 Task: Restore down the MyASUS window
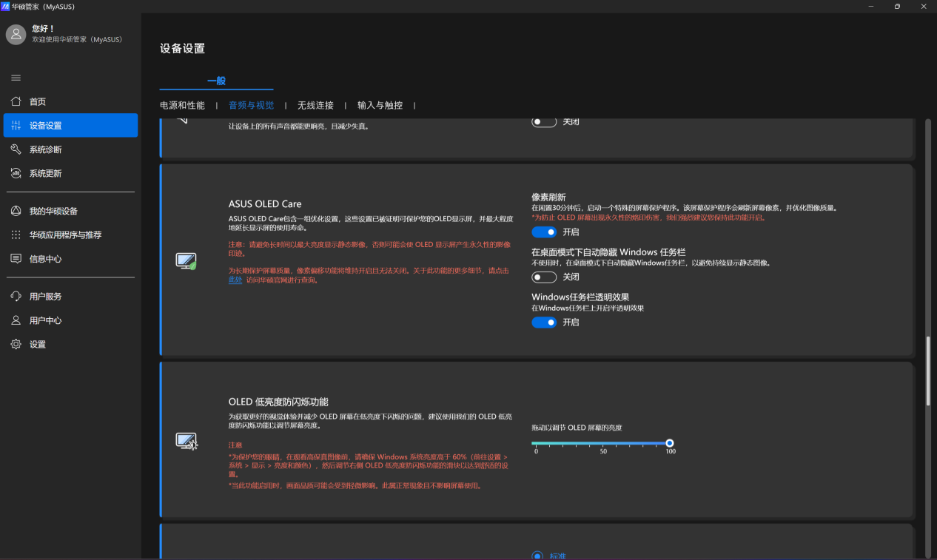pyautogui.click(x=897, y=6)
